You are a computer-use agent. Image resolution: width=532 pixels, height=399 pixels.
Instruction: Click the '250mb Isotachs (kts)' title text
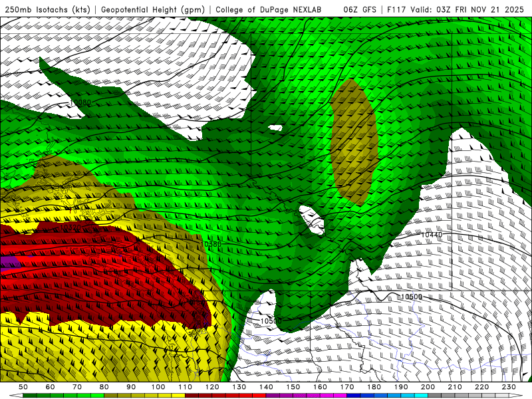tap(47, 10)
